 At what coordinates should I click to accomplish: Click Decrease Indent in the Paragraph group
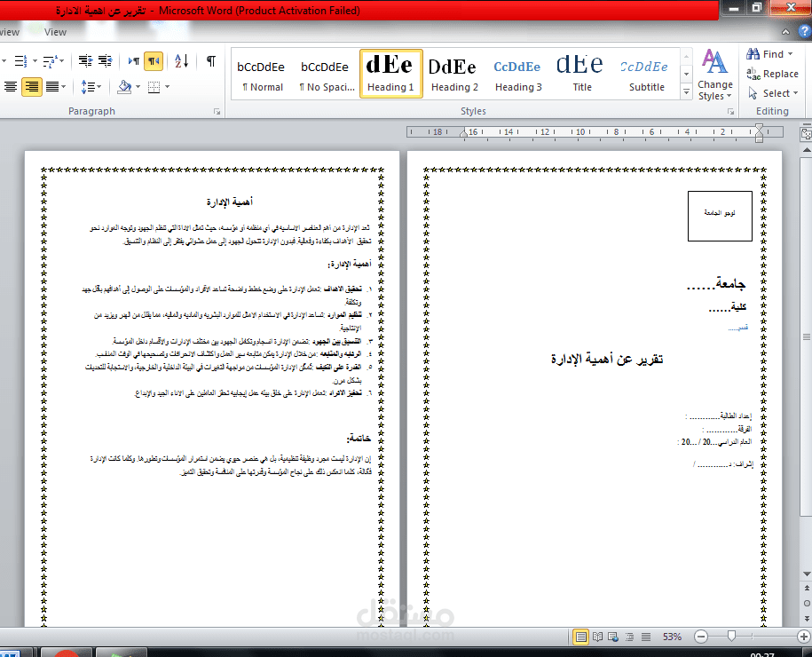85,61
